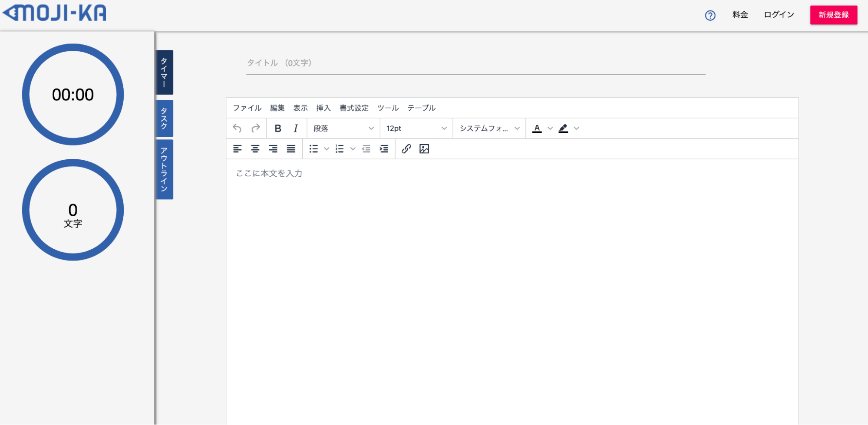868x425 pixels.
Task: Open the 書式設定 menu
Action: (354, 108)
